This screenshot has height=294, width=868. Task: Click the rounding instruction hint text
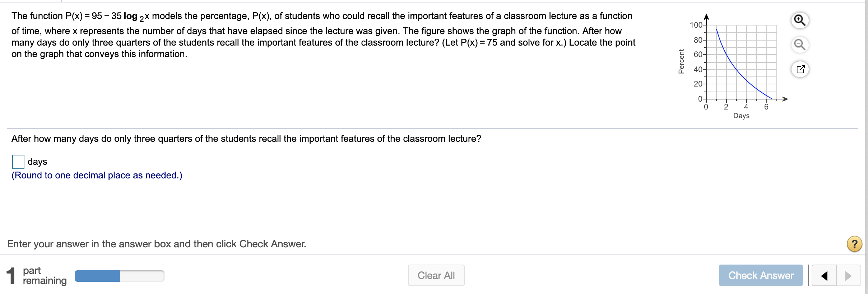click(97, 176)
